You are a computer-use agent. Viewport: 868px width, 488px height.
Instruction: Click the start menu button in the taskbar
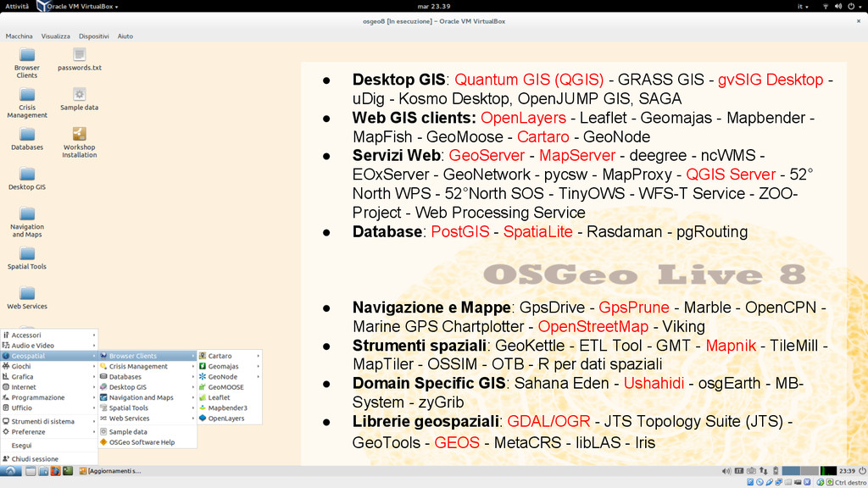coord(10,471)
